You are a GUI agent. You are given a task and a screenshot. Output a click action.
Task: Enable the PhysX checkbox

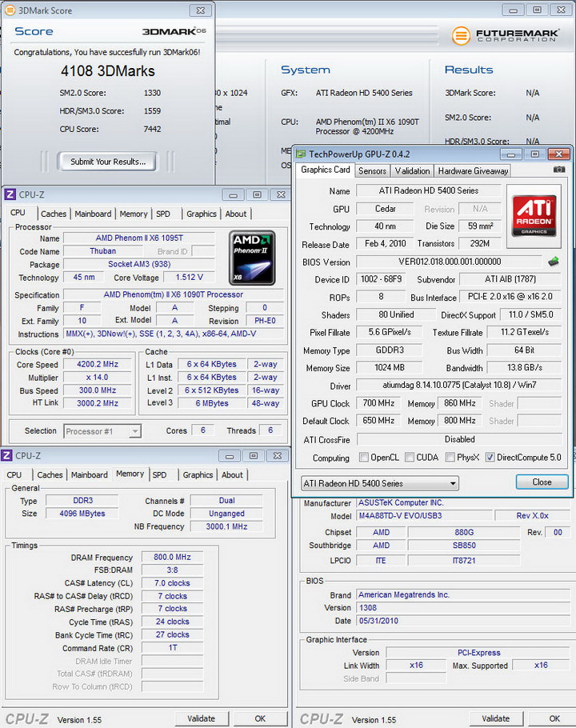[x=450, y=458]
